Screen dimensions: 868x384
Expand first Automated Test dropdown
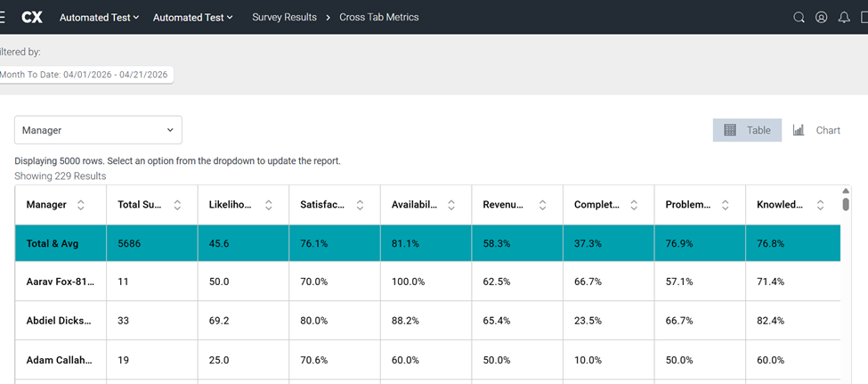99,17
